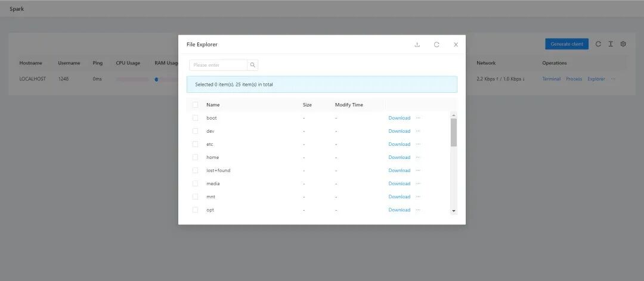Screen dimensions: 644x281
Task: Check the box for etc folder
Action: pos(195,144)
